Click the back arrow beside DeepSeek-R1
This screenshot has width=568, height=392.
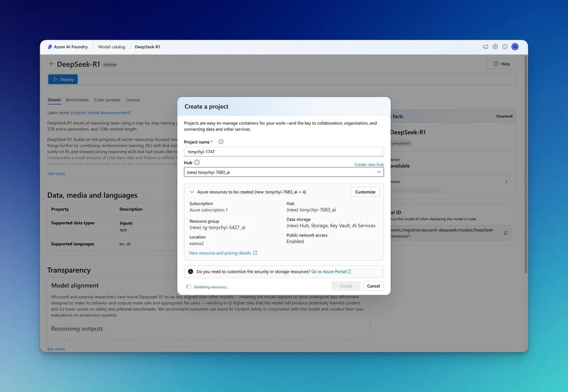(52, 64)
